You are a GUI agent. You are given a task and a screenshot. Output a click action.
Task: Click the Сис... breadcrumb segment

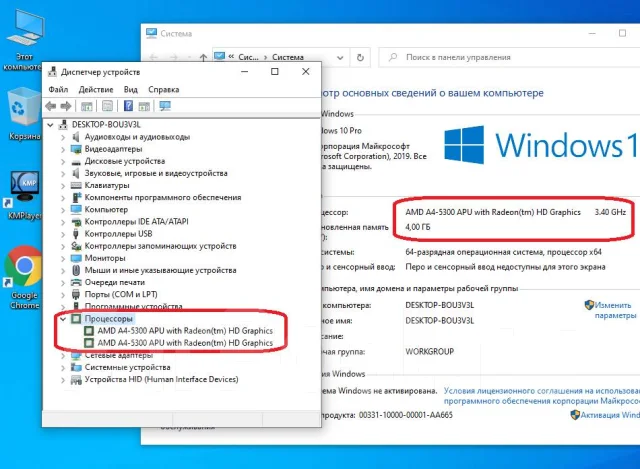tap(248, 57)
